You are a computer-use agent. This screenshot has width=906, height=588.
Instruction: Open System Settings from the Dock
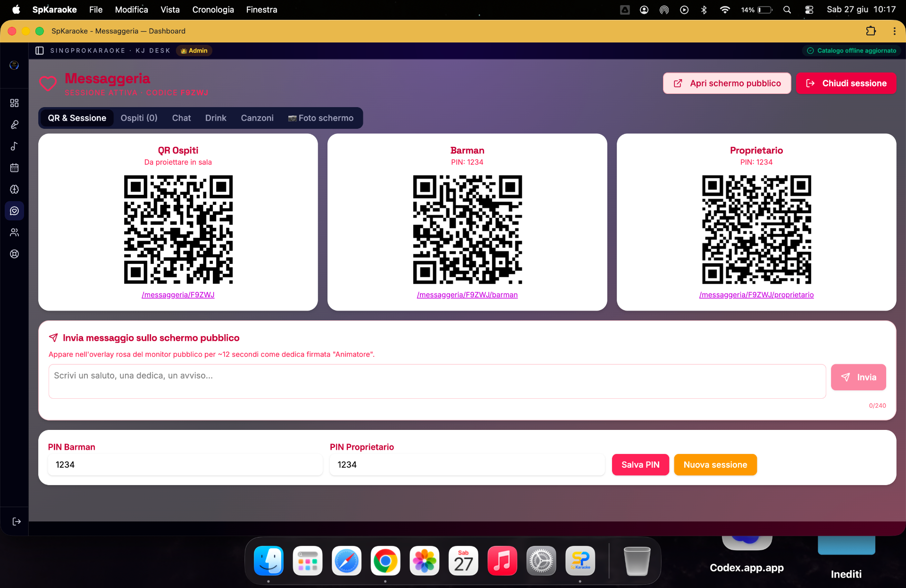pos(541,561)
